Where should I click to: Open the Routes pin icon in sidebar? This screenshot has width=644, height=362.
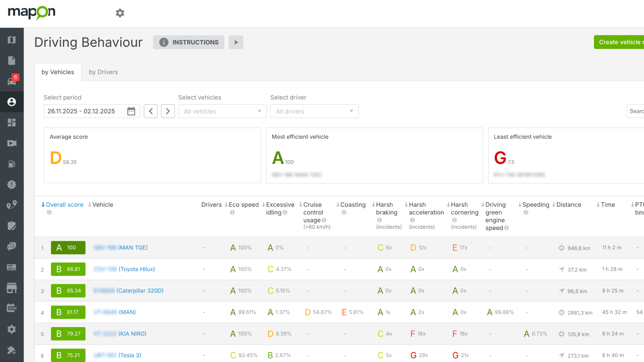point(12,205)
